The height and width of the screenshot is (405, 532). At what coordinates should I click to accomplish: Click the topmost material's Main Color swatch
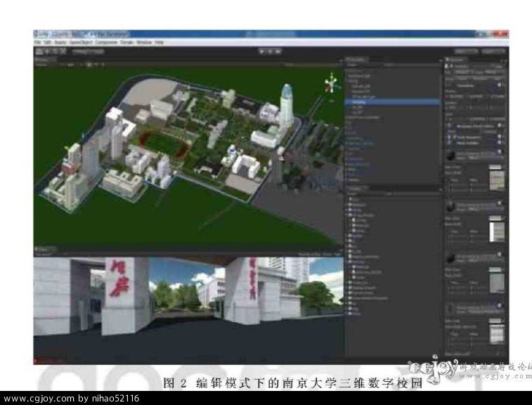click(x=495, y=167)
